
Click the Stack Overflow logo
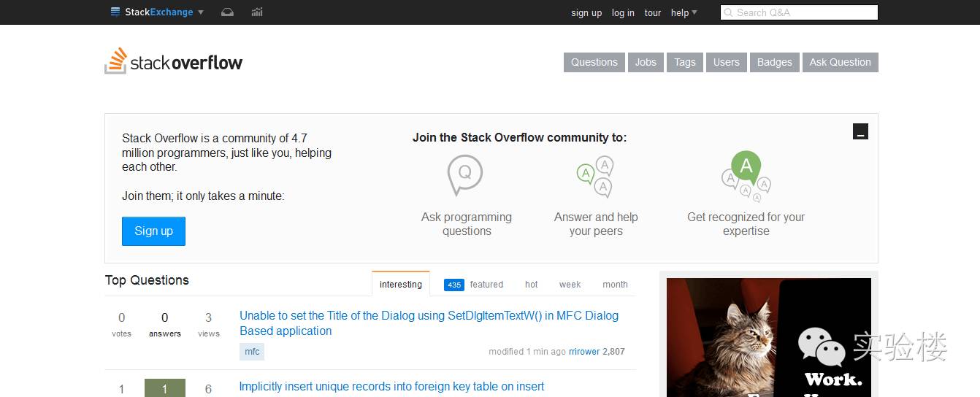[174, 62]
